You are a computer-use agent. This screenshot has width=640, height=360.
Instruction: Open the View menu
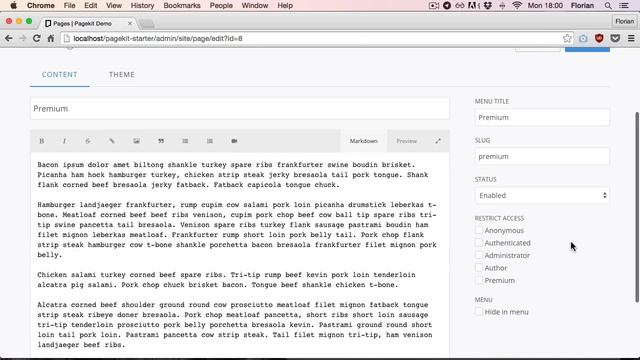(114, 6)
